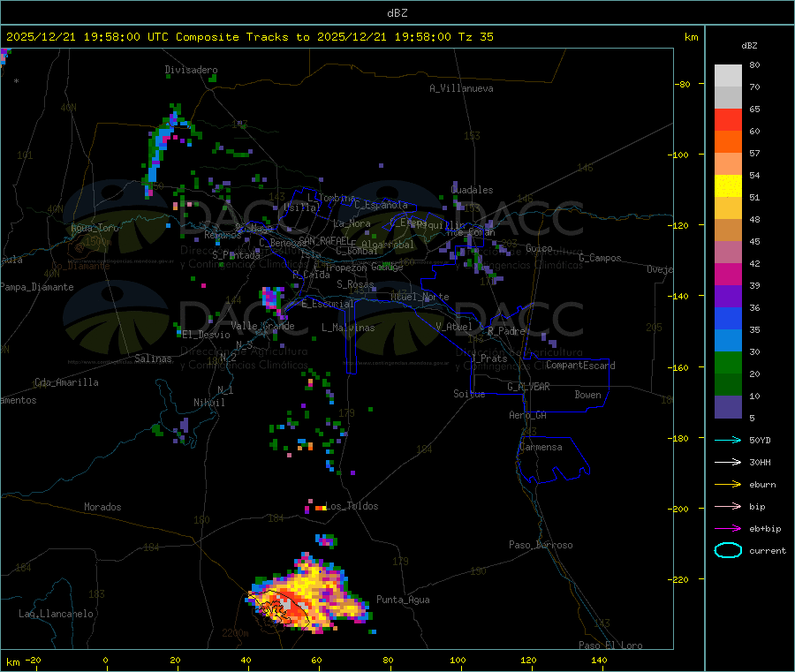Image resolution: width=795 pixels, height=672 pixels.
Task: Select the 42 dBZ magenta swatch
Action: pos(728,274)
